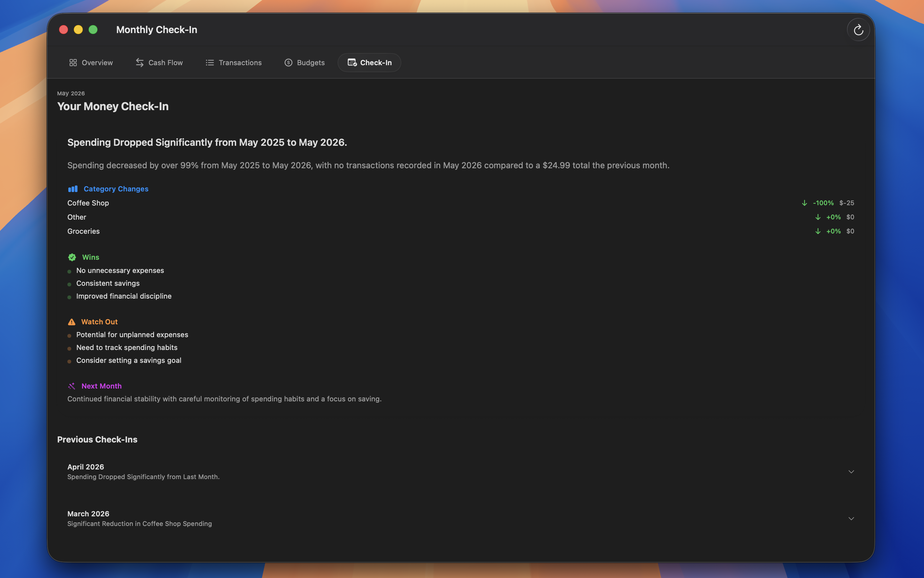Open the April 2026 previous check-in row
The width and height of the screenshot is (924, 578).
tap(461, 472)
